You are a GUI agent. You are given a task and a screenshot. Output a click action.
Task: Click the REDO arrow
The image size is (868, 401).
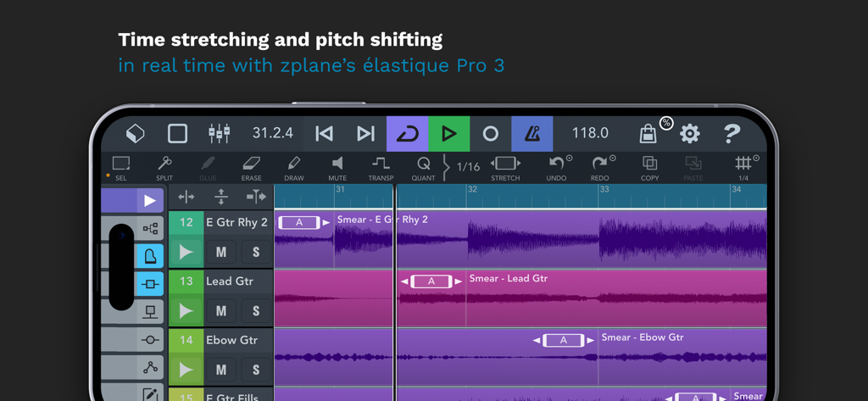click(599, 169)
